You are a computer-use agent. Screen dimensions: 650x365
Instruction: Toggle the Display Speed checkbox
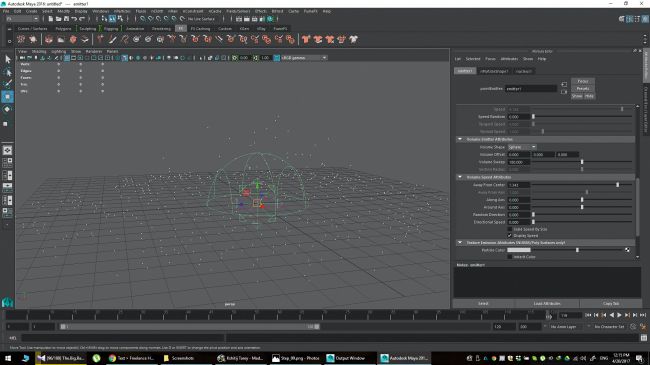click(x=510, y=236)
